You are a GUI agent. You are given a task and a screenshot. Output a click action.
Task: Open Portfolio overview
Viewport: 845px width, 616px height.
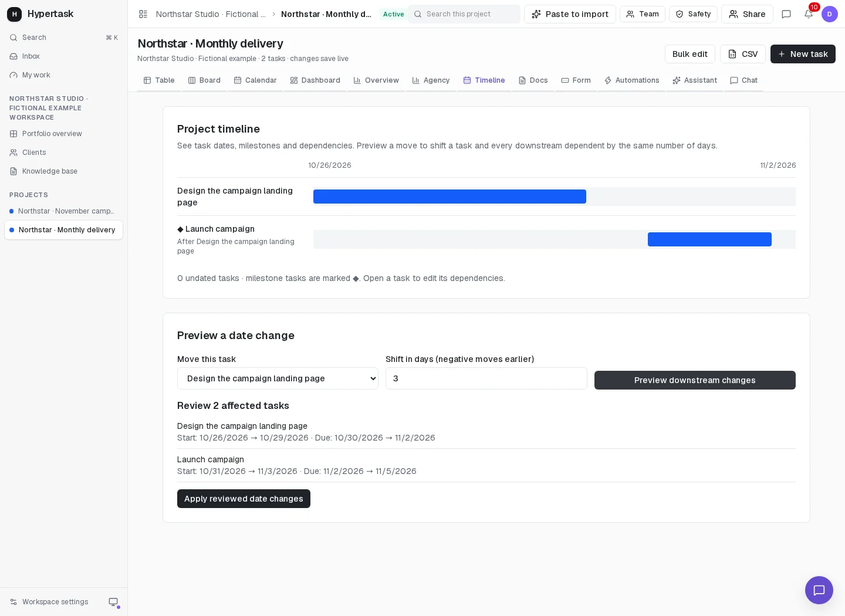point(63,134)
